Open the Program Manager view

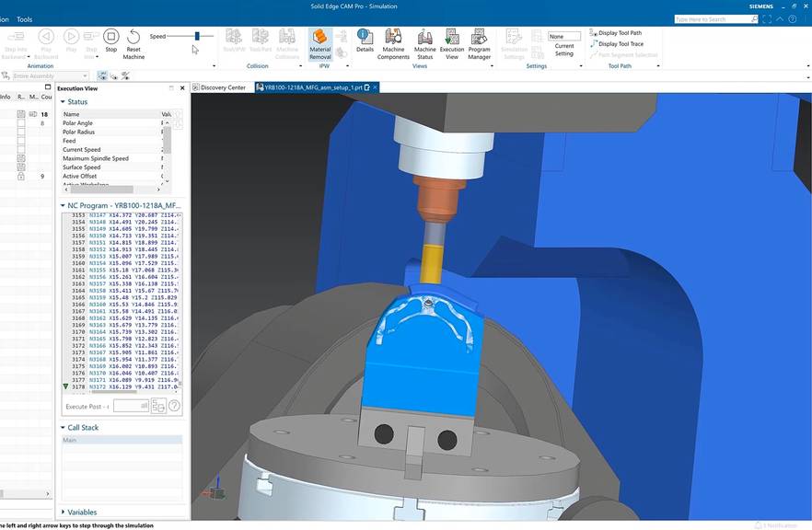[479, 40]
